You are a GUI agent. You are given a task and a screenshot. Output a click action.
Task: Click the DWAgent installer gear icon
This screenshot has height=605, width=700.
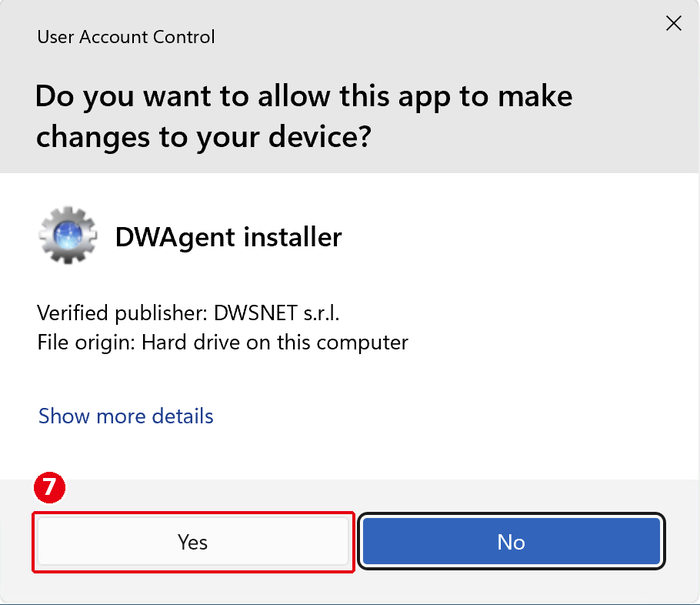[68, 235]
